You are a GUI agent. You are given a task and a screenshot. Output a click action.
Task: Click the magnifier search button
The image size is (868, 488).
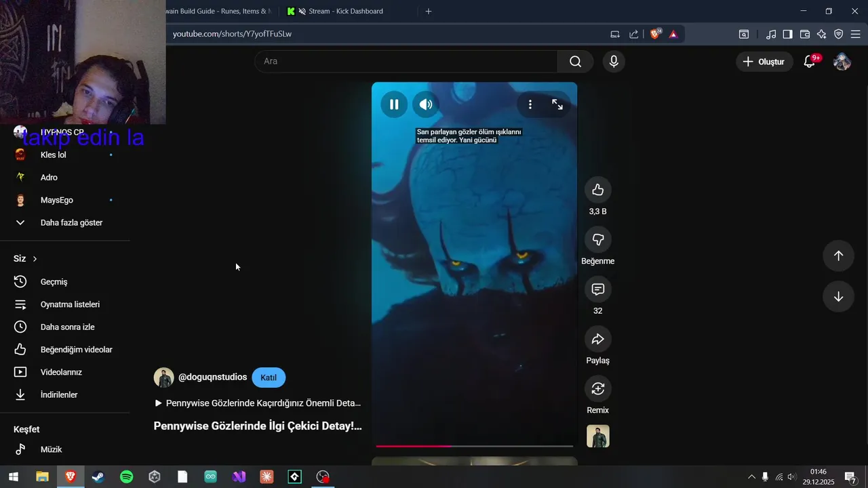click(576, 62)
